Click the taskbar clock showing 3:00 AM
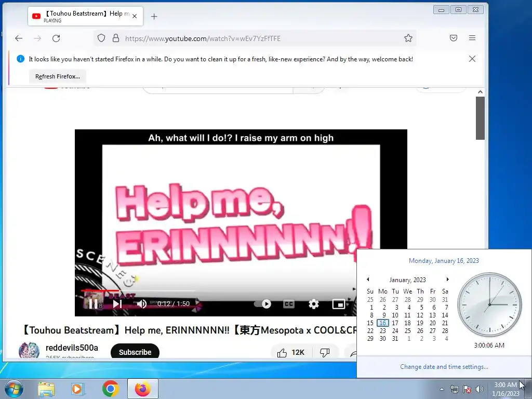The image size is (532, 399). click(506, 389)
